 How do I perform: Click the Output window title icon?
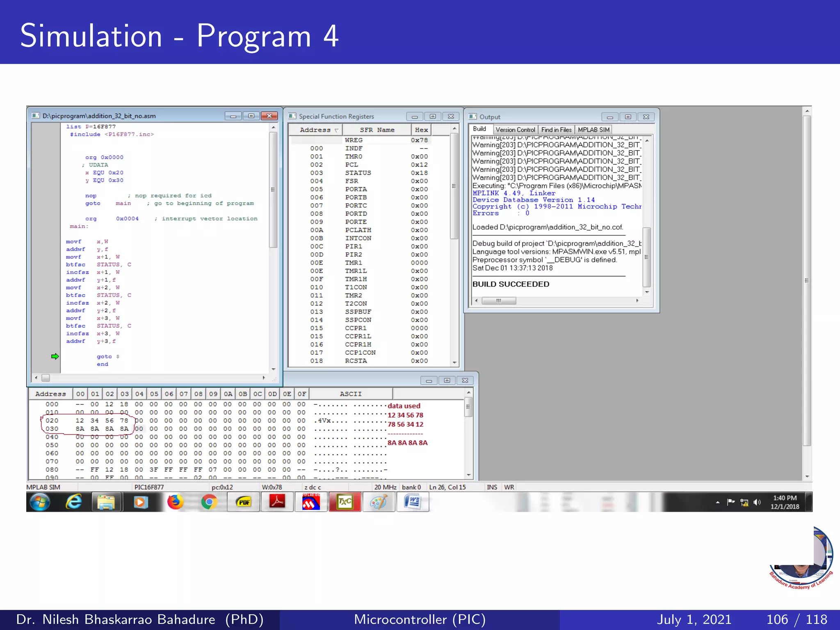coord(473,116)
